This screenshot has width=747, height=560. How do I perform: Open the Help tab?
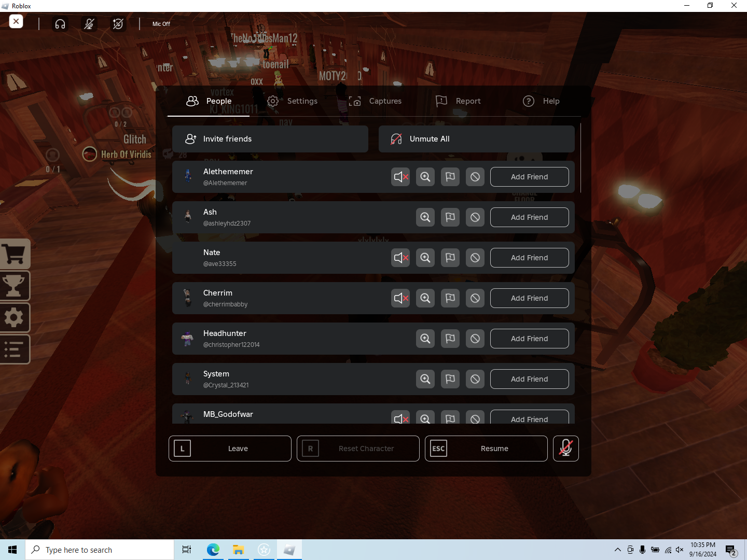pos(541,101)
